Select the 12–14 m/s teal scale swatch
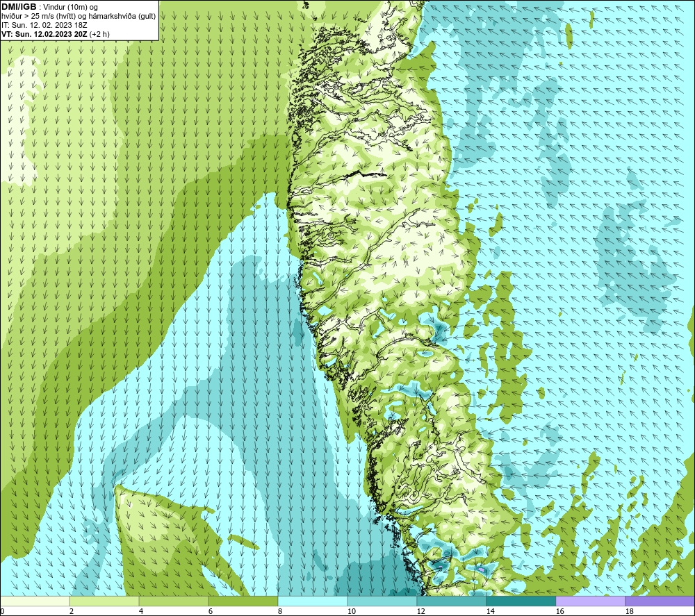 (451, 601)
